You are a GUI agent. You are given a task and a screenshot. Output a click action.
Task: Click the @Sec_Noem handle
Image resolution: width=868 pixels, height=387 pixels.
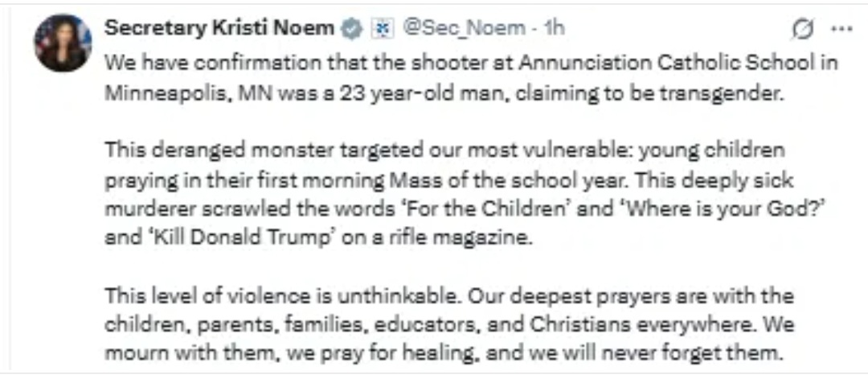click(463, 27)
